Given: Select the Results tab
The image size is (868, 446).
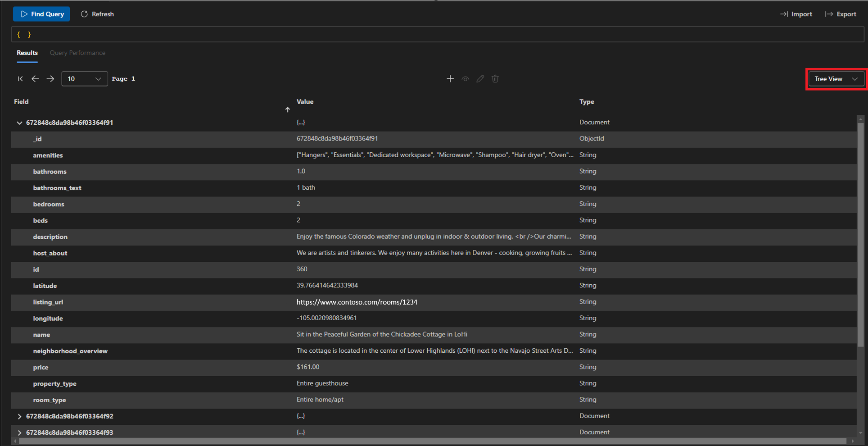Looking at the screenshot, I should [x=27, y=53].
